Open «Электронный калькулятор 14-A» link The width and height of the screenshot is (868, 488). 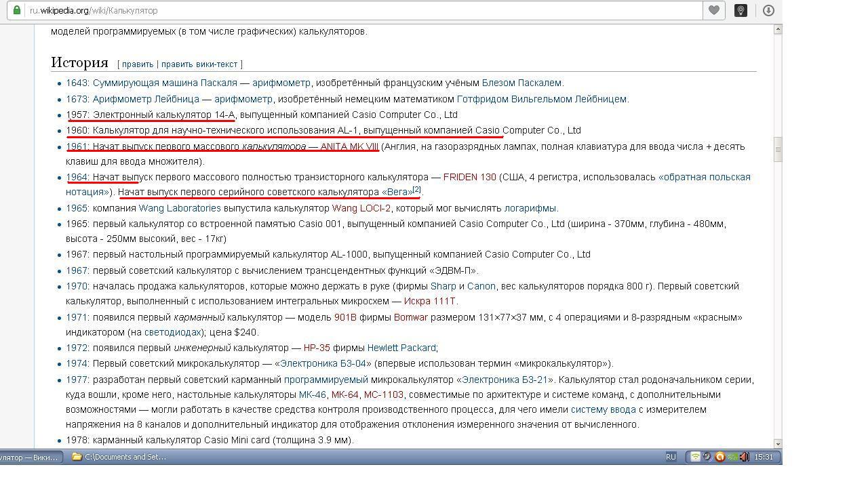[x=163, y=115]
